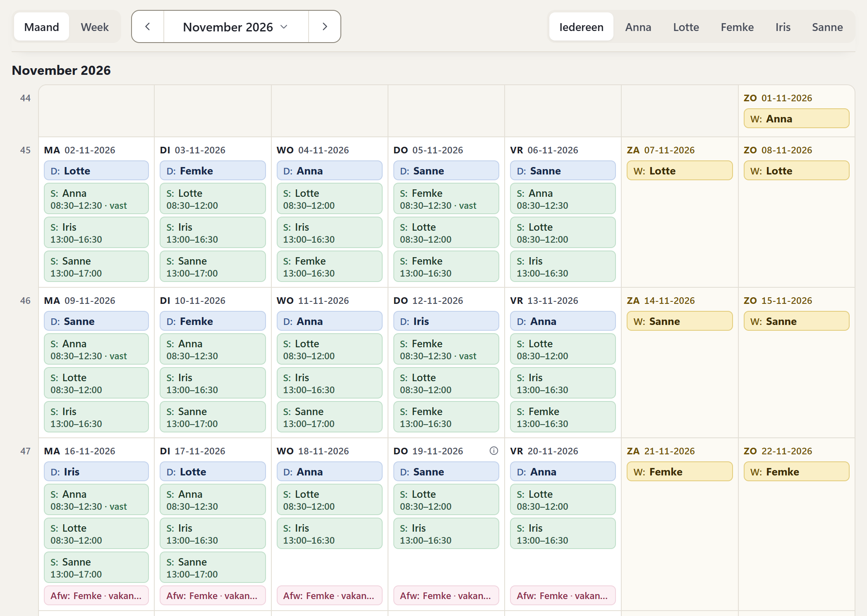Viewport: 867px width, 616px height.
Task: Open the November 2026 month dropdown
Action: 236,27
